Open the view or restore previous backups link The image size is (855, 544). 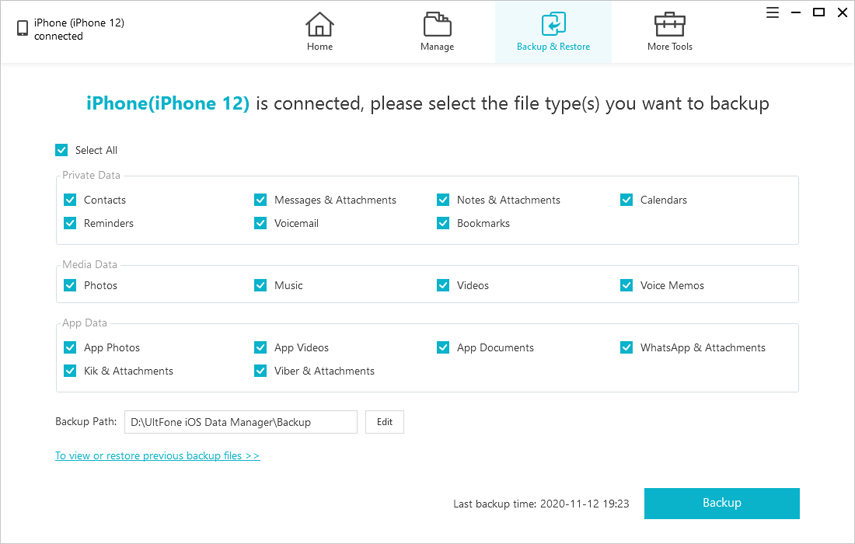click(157, 456)
